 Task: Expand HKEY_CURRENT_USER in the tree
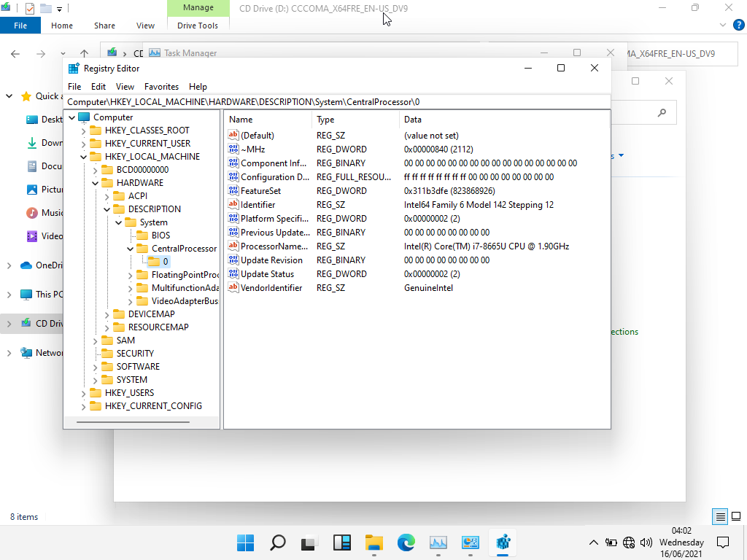[x=84, y=144]
